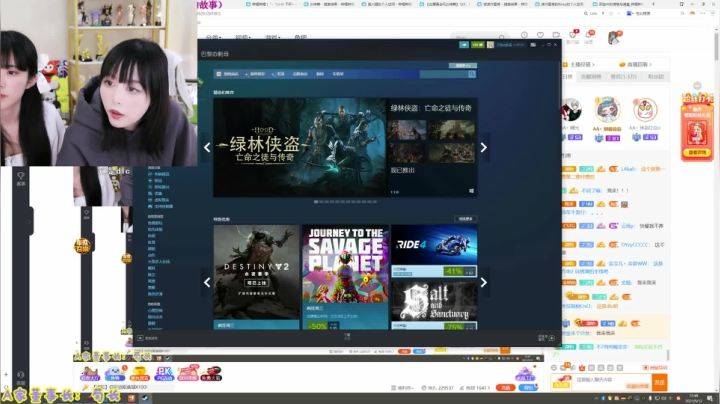Open the fifth Steam store nav tab
This screenshot has width=720, height=404.
(320, 74)
